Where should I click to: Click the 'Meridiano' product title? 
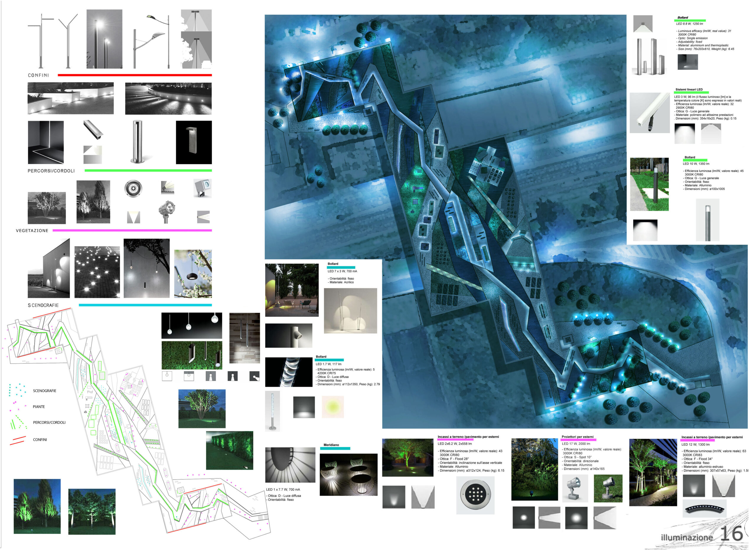pyautogui.click(x=331, y=445)
